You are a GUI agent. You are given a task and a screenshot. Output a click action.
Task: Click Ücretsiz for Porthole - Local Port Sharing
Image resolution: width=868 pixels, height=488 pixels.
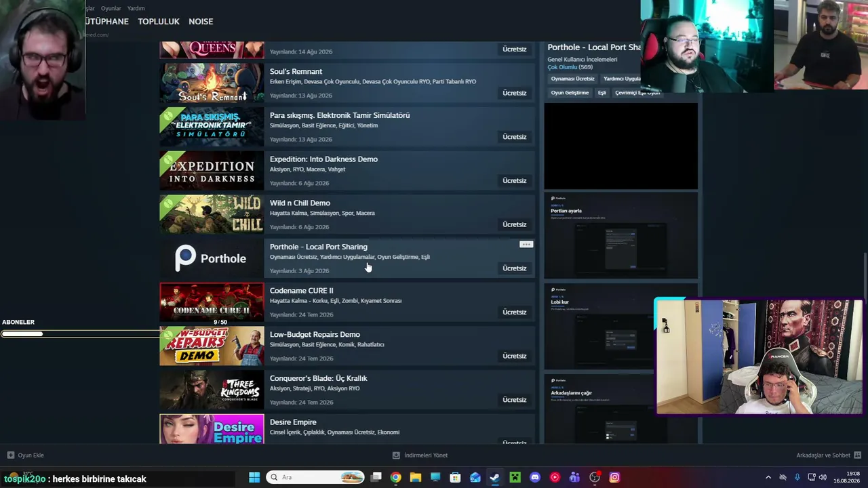(515, 268)
